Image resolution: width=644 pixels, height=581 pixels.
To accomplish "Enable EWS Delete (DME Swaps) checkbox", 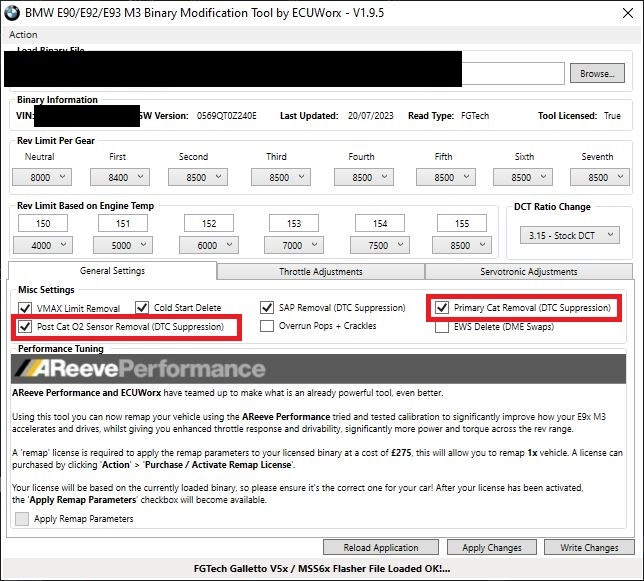I will click(442, 327).
